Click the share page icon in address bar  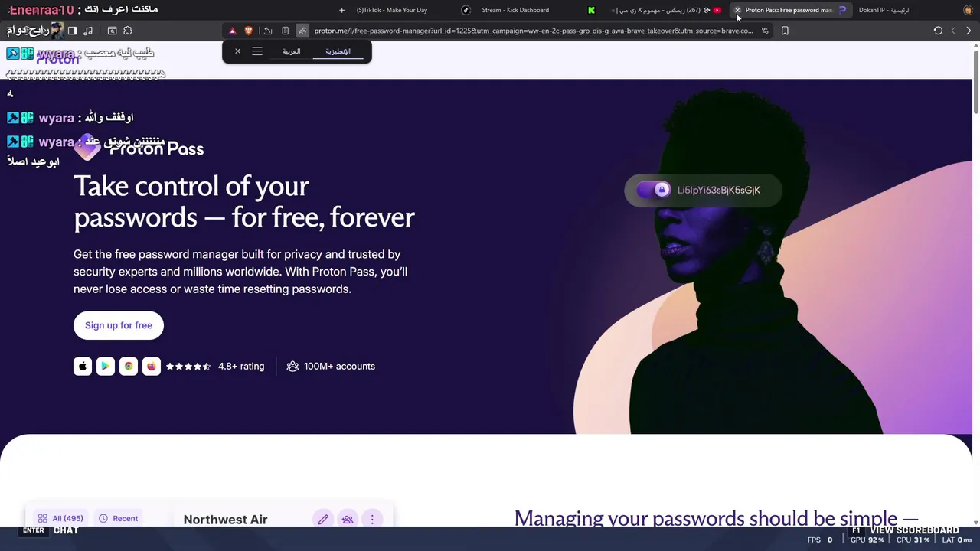(268, 31)
